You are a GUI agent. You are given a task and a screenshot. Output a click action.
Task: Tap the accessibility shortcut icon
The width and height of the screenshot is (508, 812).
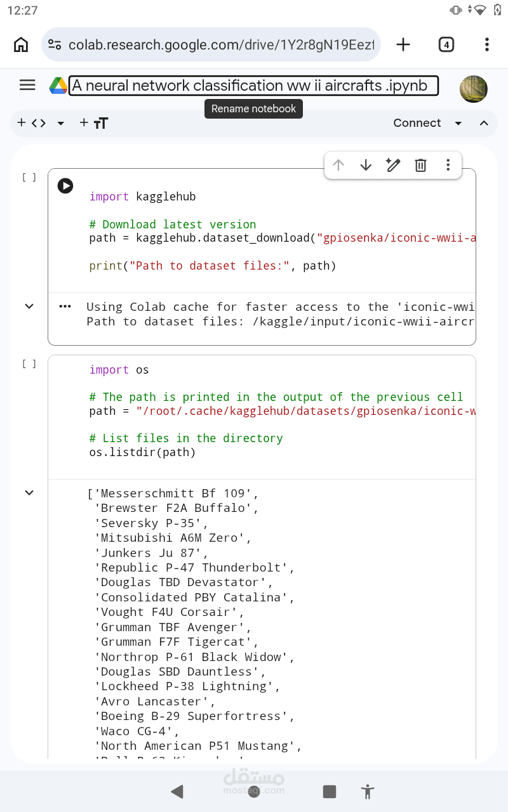(367, 791)
